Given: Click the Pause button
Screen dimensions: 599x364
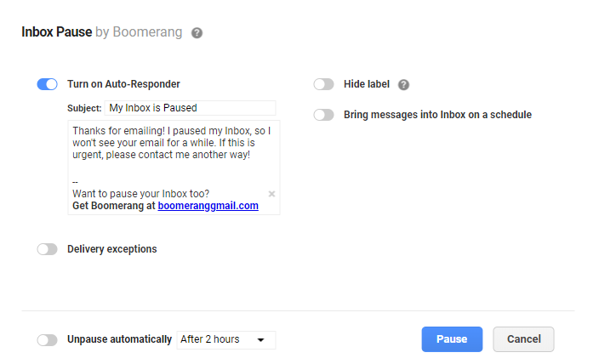Looking at the screenshot, I should tap(452, 339).
